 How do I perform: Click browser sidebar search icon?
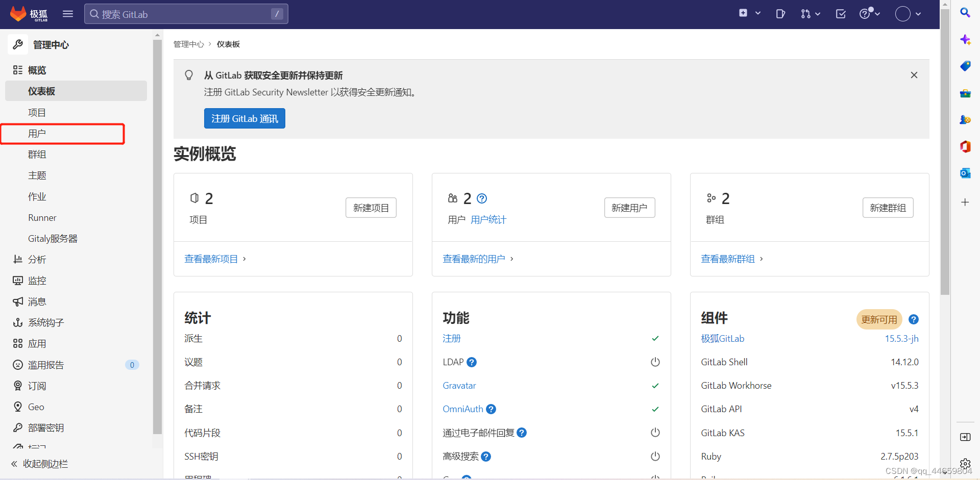pyautogui.click(x=965, y=13)
